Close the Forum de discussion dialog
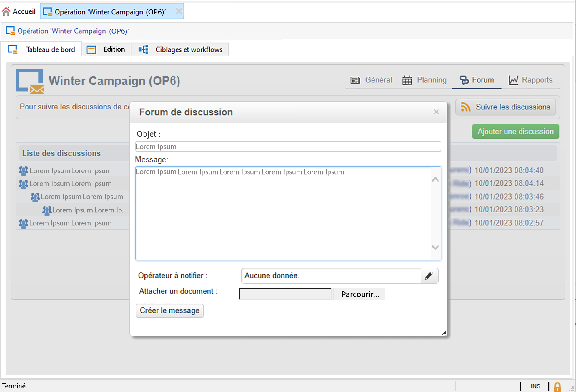576x392 pixels. (x=436, y=112)
